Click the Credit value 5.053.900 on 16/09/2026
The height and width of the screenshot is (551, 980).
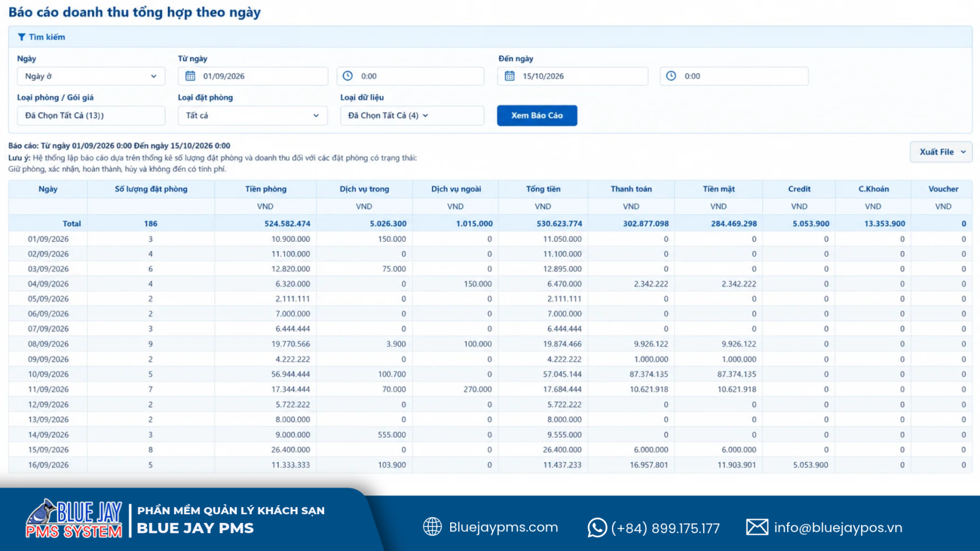(810, 465)
